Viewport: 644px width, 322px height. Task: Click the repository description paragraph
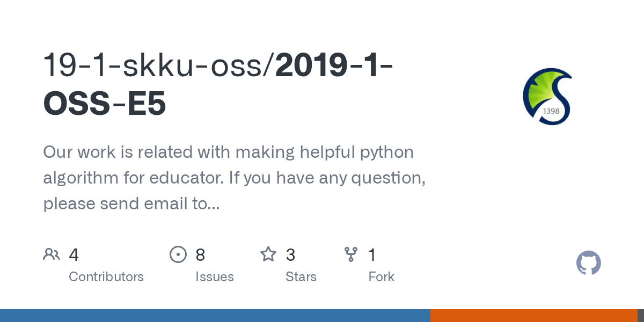(235, 178)
